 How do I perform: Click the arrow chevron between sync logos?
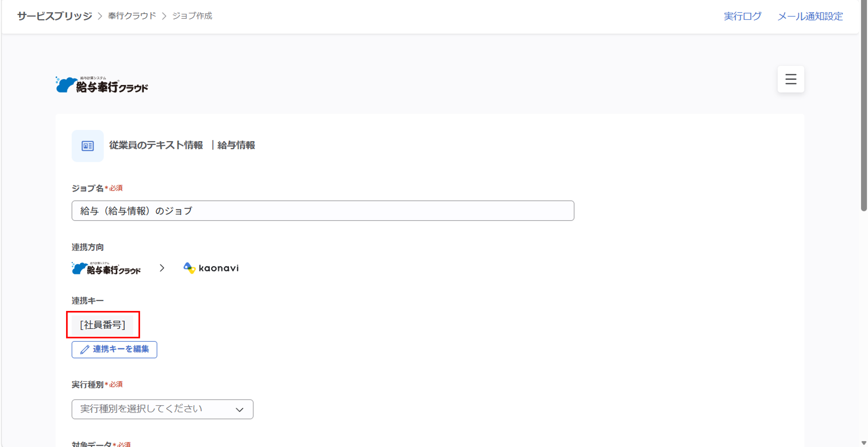coord(162,268)
